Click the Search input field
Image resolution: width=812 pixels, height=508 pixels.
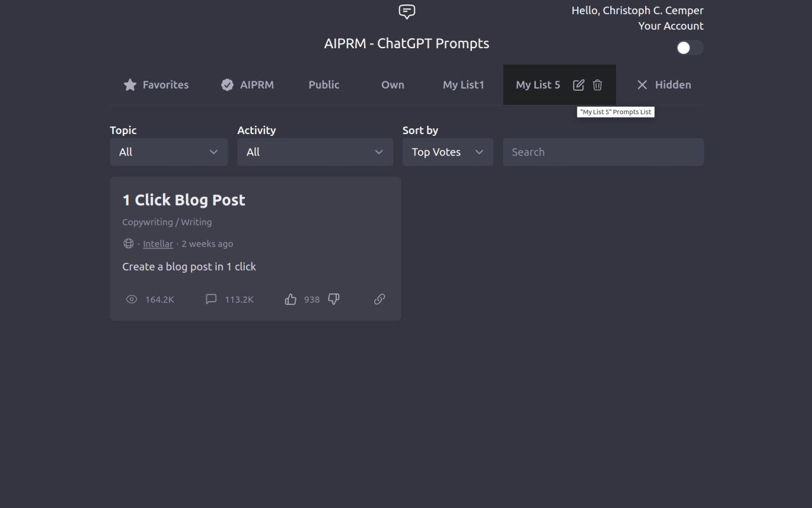[603, 152]
